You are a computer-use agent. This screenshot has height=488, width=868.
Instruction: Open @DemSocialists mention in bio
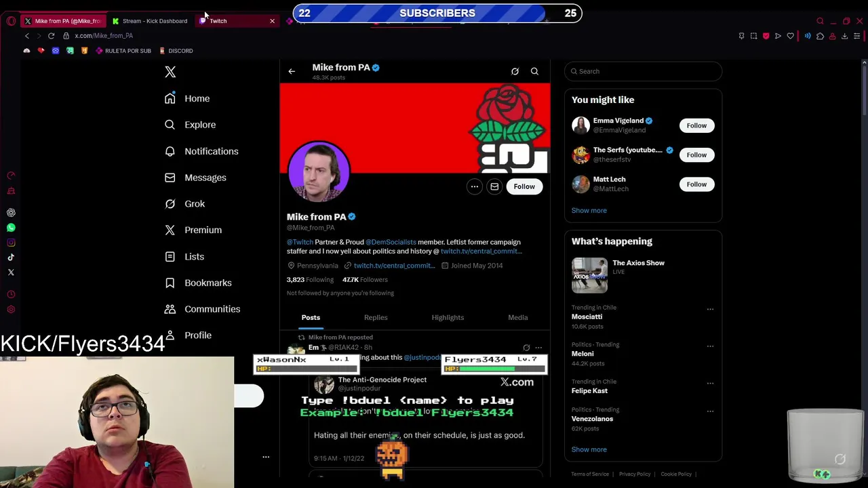391,242
